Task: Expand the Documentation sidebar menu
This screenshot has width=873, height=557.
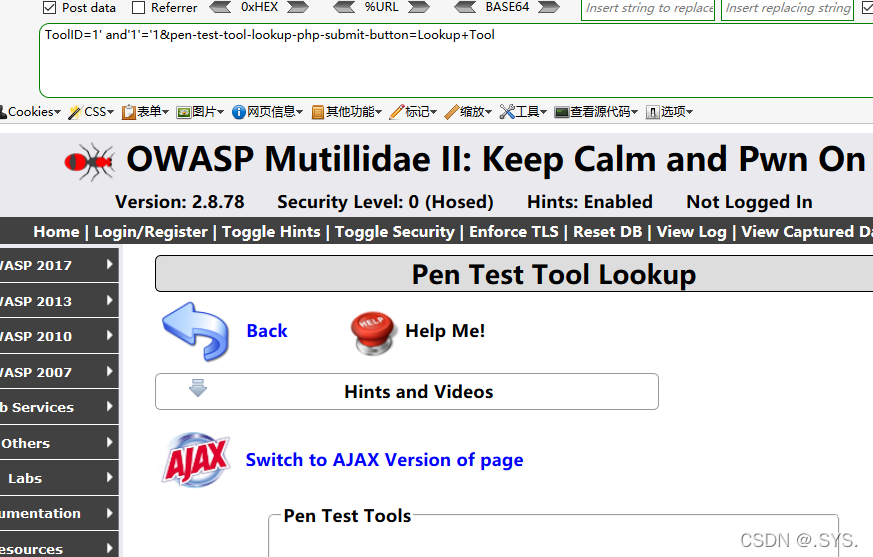Action: 59,513
